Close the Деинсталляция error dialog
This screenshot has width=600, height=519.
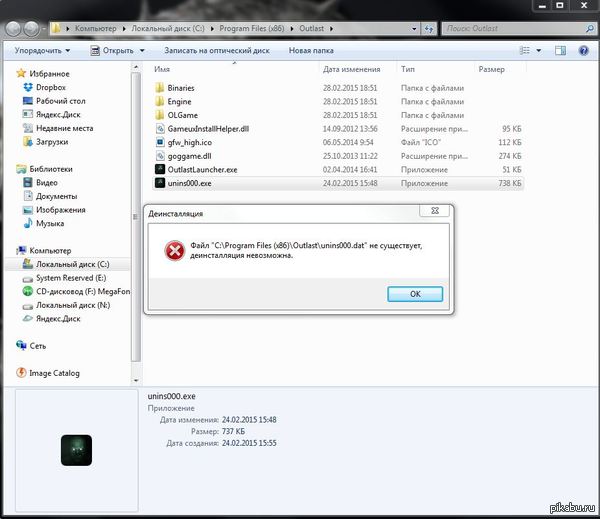(x=435, y=211)
